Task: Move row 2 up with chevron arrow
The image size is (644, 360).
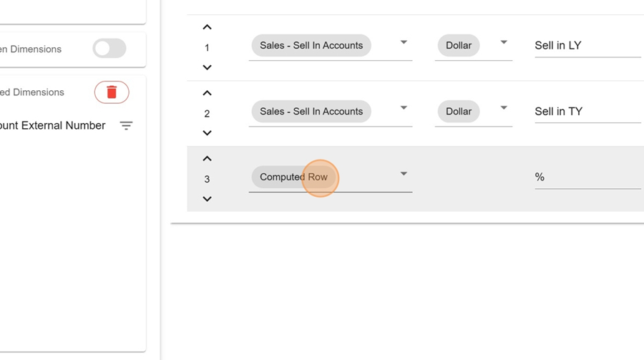Action: click(x=207, y=93)
